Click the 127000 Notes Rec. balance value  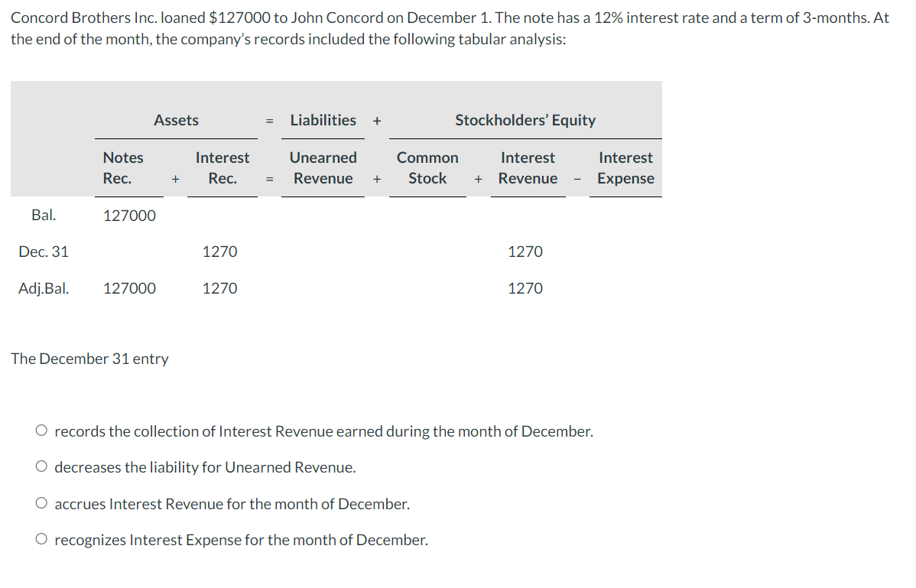tap(128, 215)
